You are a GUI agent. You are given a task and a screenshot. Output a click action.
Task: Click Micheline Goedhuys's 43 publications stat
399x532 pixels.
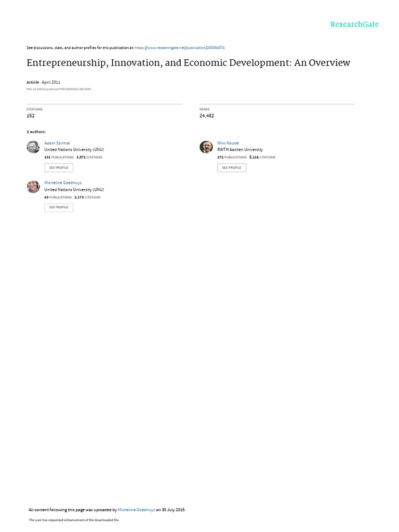point(58,197)
